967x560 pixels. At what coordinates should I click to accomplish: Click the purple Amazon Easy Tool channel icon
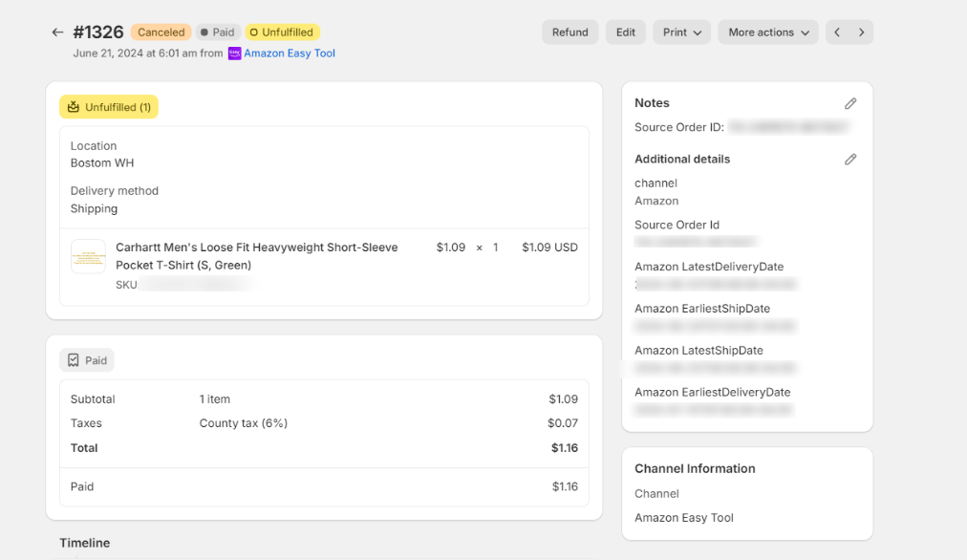(x=234, y=53)
